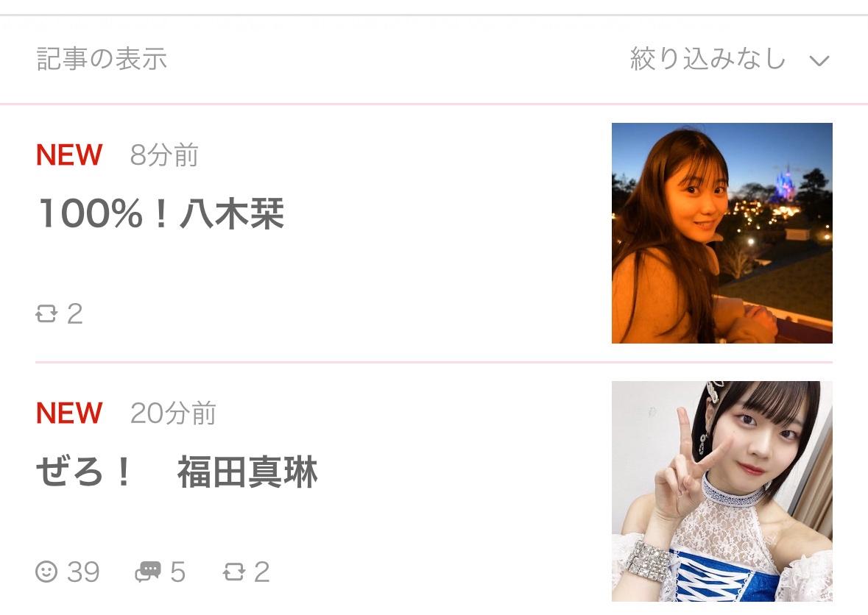Click the NEW badge on the first article
This screenshot has width=868, height=615.
point(69,155)
